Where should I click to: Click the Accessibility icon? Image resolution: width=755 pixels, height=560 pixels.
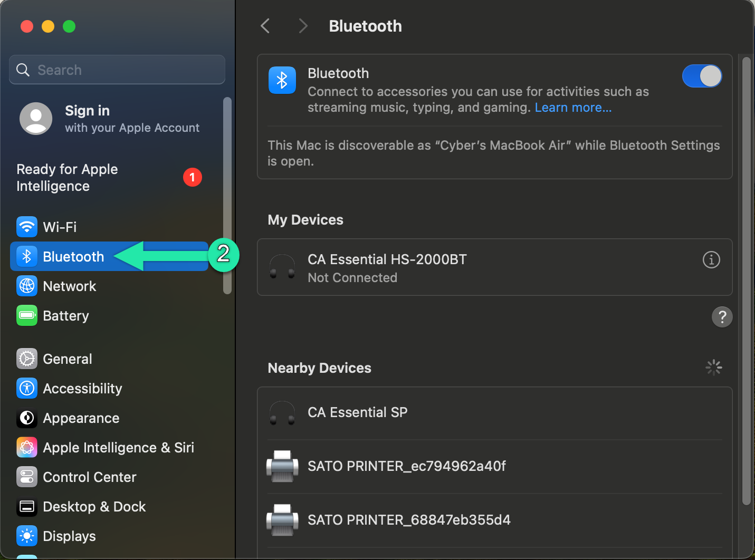(x=27, y=389)
